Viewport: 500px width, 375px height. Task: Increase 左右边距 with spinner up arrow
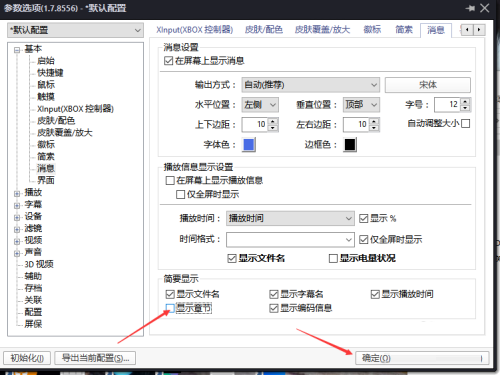point(375,121)
